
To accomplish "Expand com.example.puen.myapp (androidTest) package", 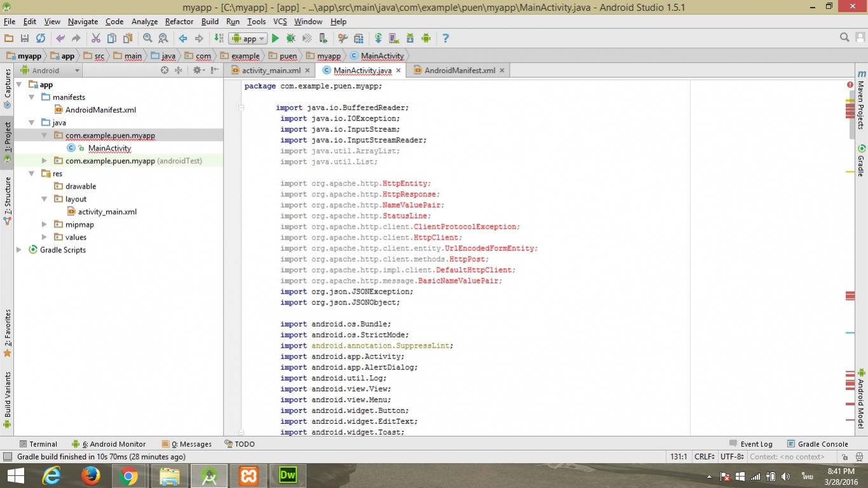I will point(44,161).
